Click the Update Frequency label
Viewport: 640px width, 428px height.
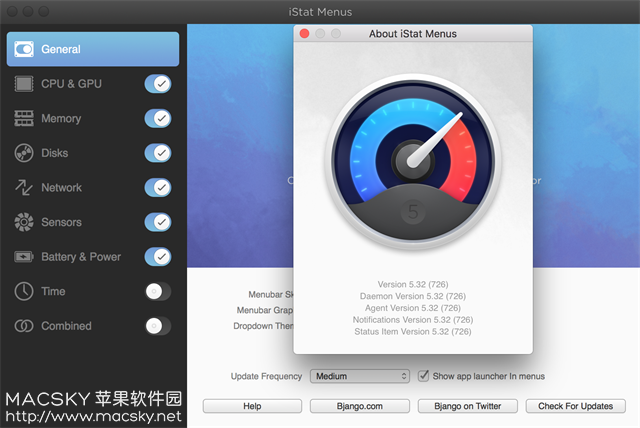[x=267, y=376]
